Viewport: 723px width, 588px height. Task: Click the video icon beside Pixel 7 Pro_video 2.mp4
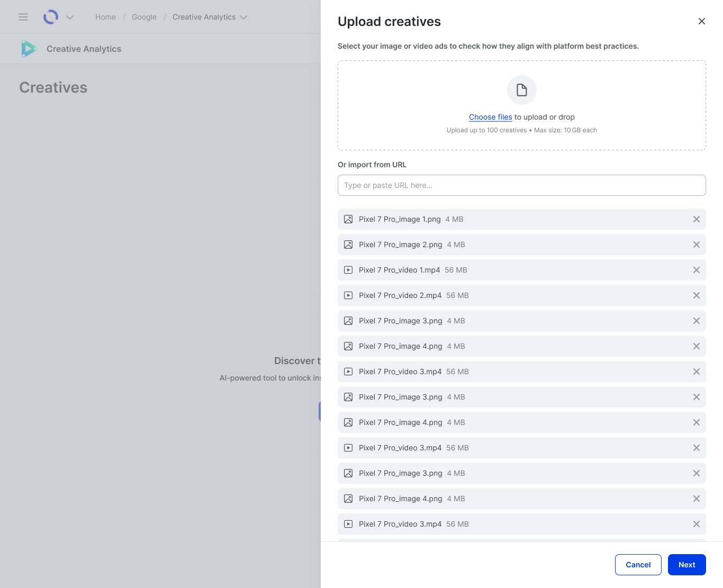[x=348, y=295]
